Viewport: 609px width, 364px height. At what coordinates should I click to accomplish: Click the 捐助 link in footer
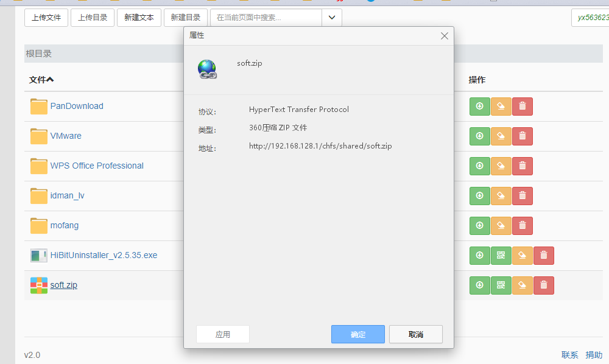click(x=594, y=355)
